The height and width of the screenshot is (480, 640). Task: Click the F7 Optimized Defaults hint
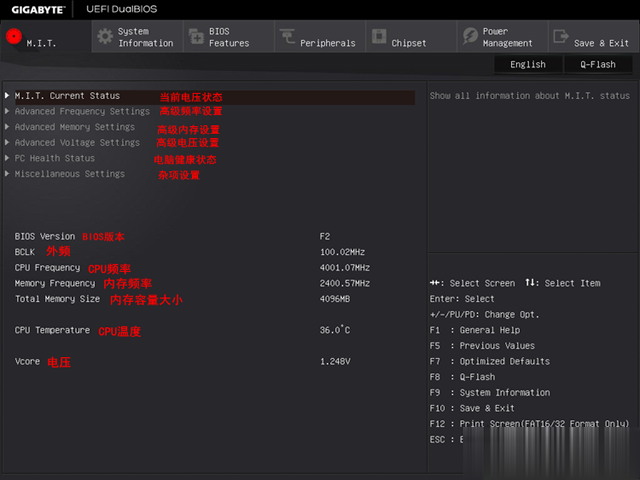coord(489,362)
